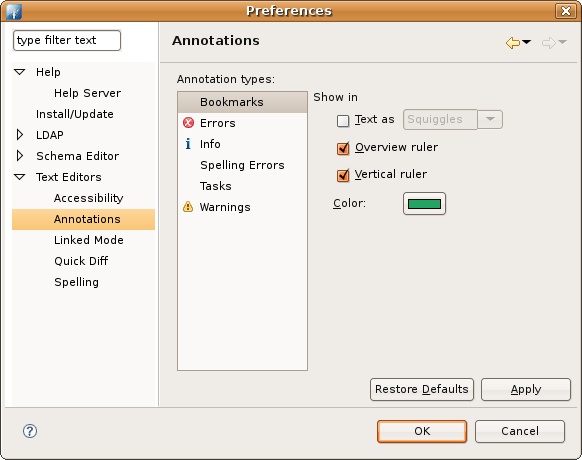Open the green Color swatch picker
Image resolution: width=582 pixels, height=460 pixels.
[x=424, y=203]
